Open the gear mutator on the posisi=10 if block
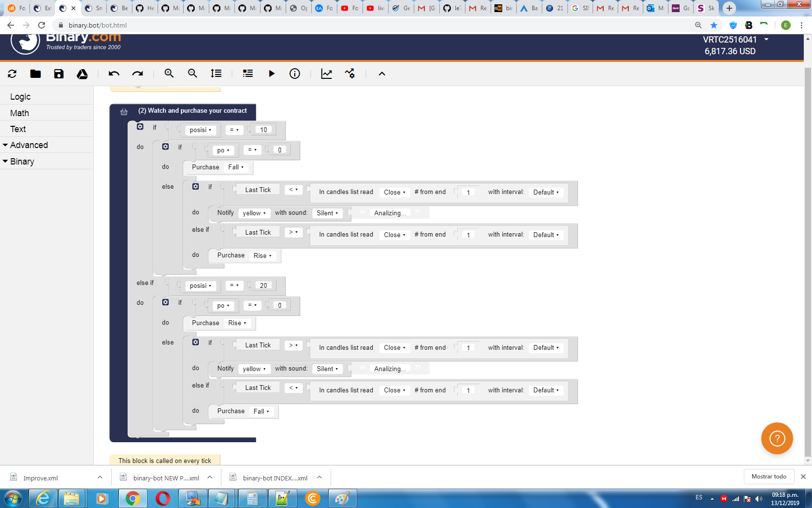This screenshot has width=812, height=508. [x=140, y=126]
